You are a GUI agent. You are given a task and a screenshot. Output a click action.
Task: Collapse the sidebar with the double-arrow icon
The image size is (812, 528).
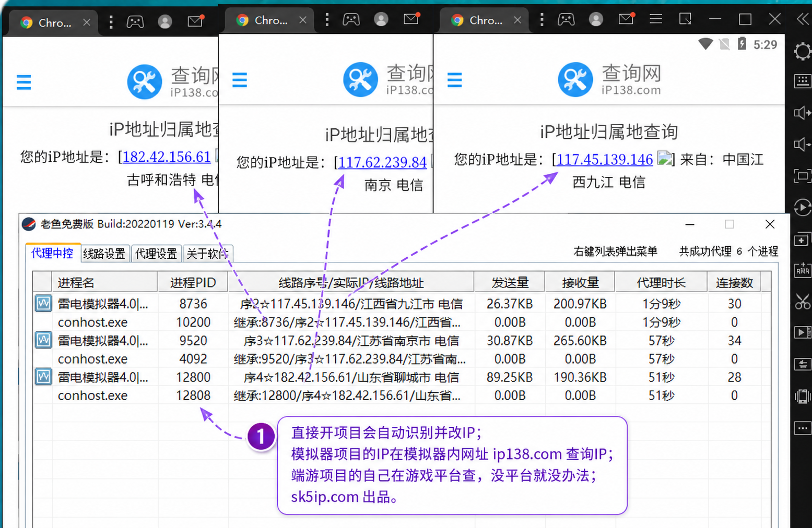coord(803,19)
